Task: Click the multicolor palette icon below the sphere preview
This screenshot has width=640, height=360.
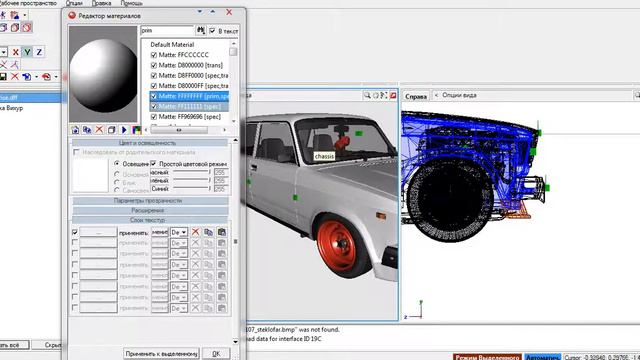Action: pos(136,130)
